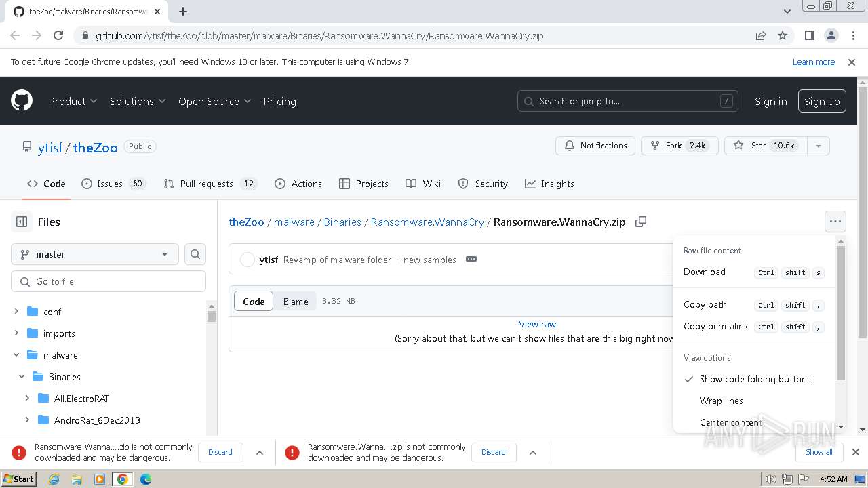Click the View raw link
The width and height of the screenshot is (868, 488).
pyautogui.click(x=537, y=324)
